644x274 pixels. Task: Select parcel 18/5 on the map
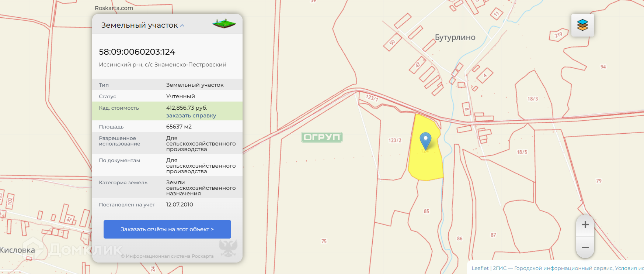coord(522,152)
